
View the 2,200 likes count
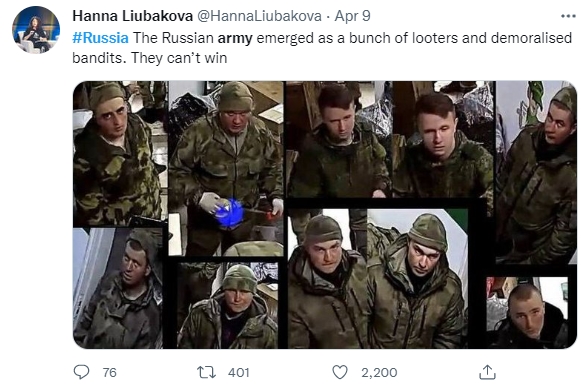[379, 372]
